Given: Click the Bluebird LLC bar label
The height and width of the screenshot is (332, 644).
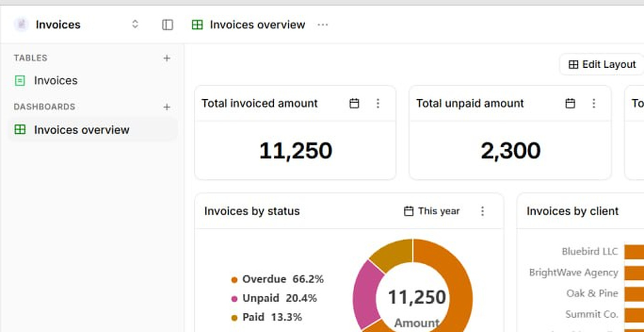Looking at the screenshot, I should [590, 251].
